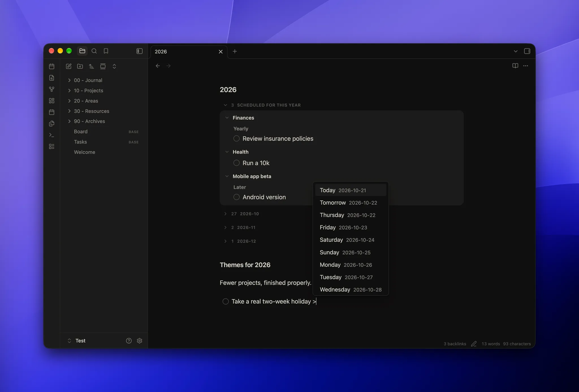Navigate forward with the right arrow

[168, 66]
